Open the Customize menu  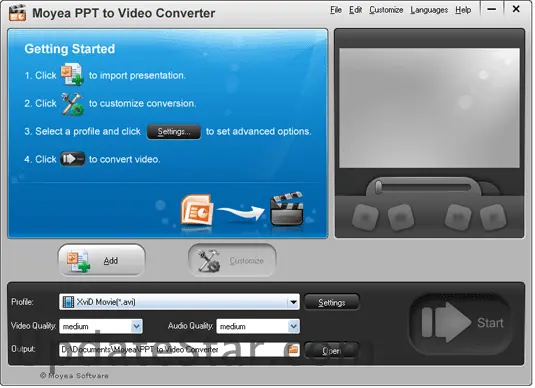tap(387, 10)
